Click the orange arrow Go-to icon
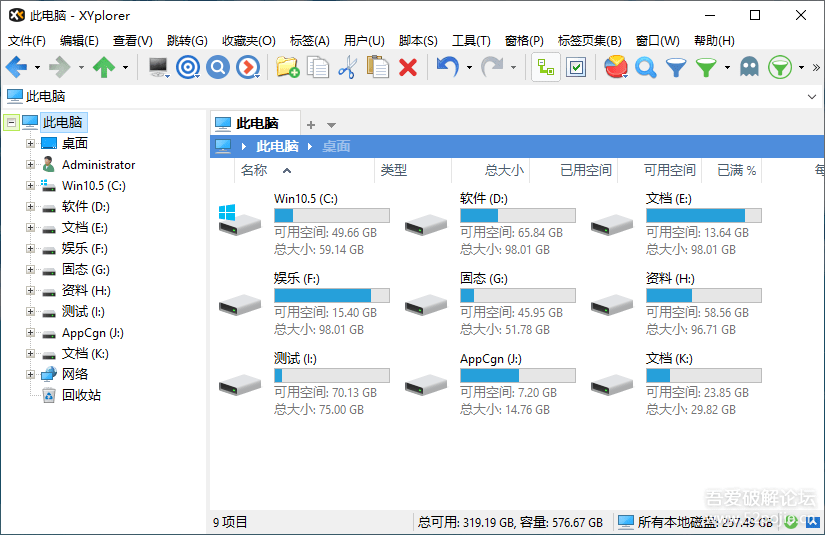Viewport: 825px width, 535px height. pyautogui.click(x=248, y=67)
